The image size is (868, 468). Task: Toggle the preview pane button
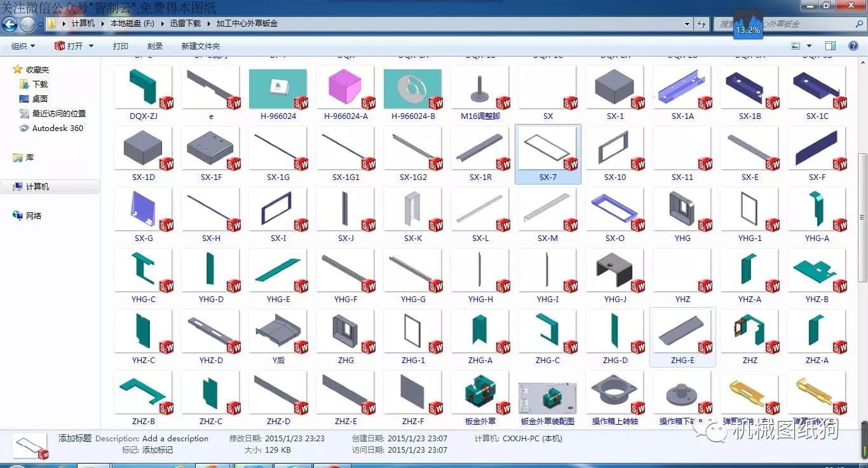tap(831, 46)
